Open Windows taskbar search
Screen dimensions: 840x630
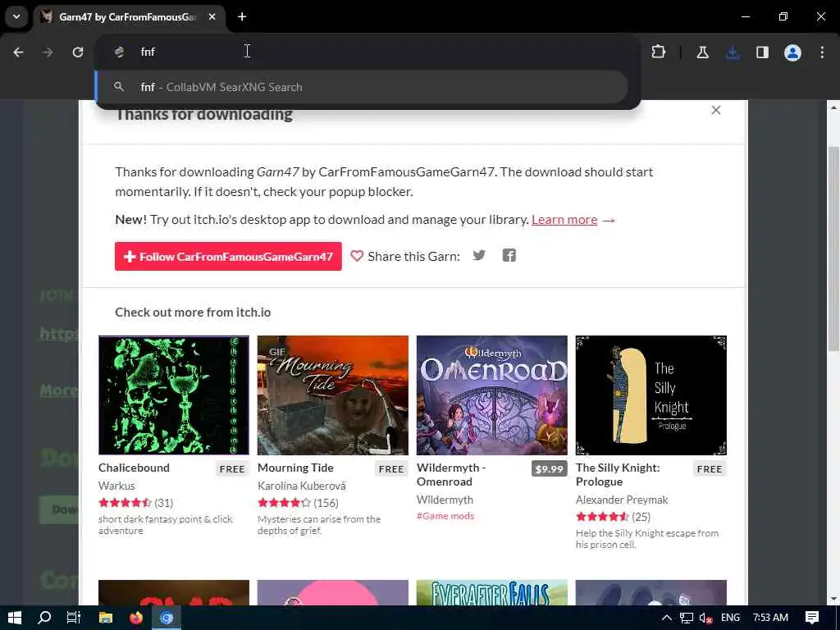coord(44,618)
